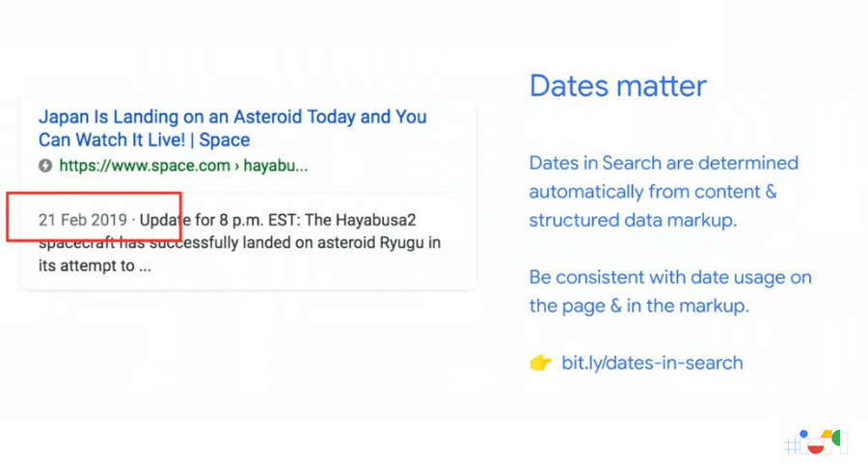The height and width of the screenshot is (463, 868).
Task: Click 'automatically from content &' text line
Action: [x=653, y=192]
